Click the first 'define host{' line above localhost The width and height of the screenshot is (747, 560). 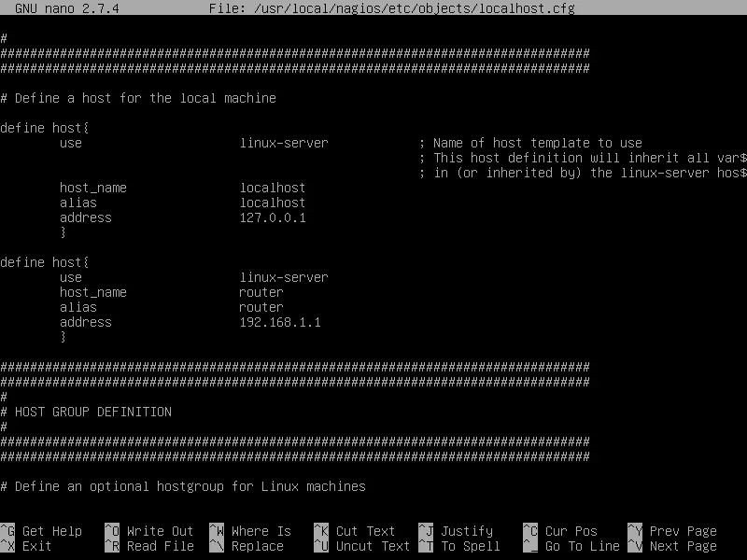click(x=44, y=128)
